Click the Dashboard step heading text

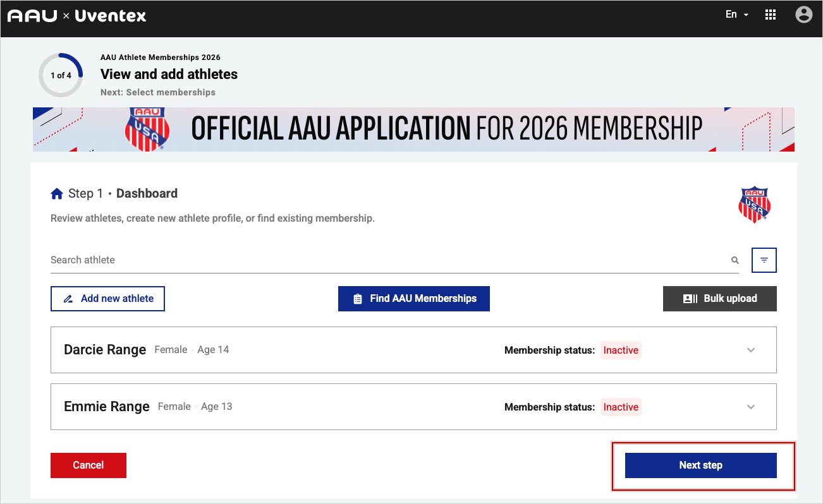click(x=147, y=194)
